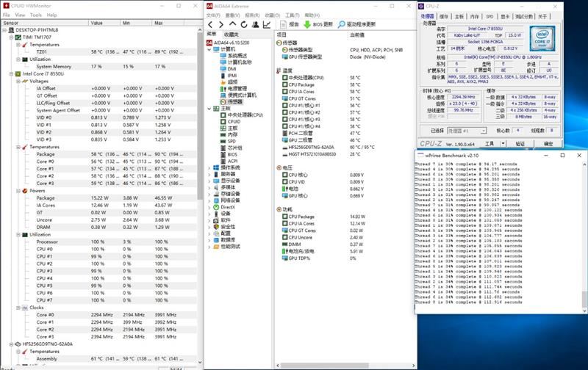
Task: Refresh AIDA64 with circular arrow icon
Action: (x=244, y=25)
